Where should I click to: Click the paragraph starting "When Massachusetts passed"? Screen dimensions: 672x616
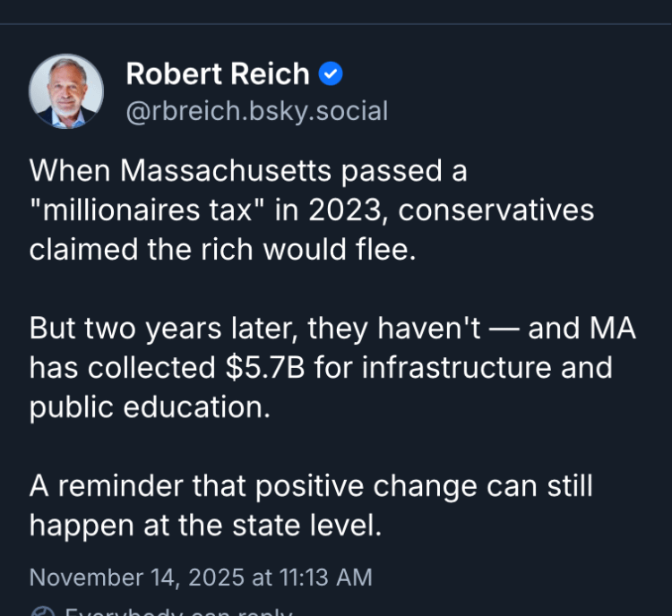pyautogui.click(x=311, y=209)
